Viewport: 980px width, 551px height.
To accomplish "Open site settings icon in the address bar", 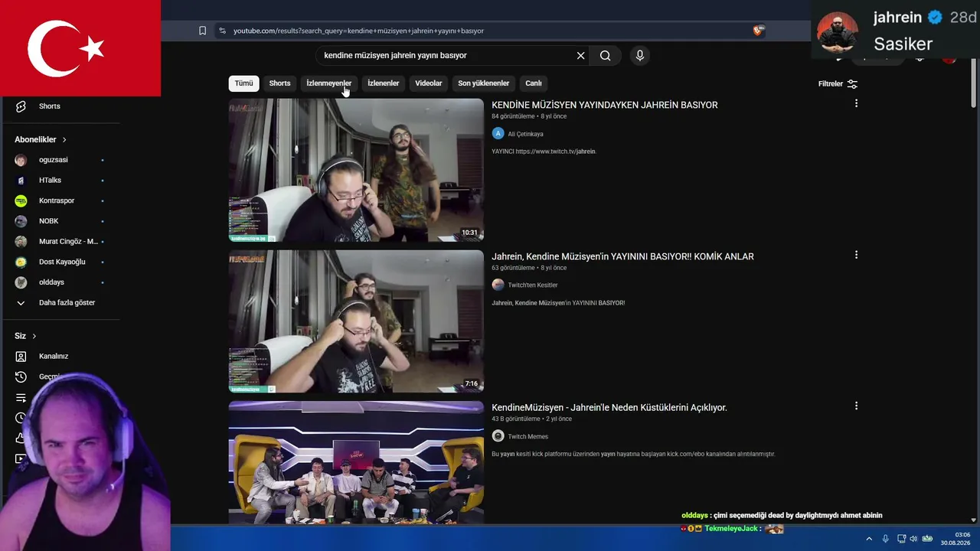I will [222, 31].
